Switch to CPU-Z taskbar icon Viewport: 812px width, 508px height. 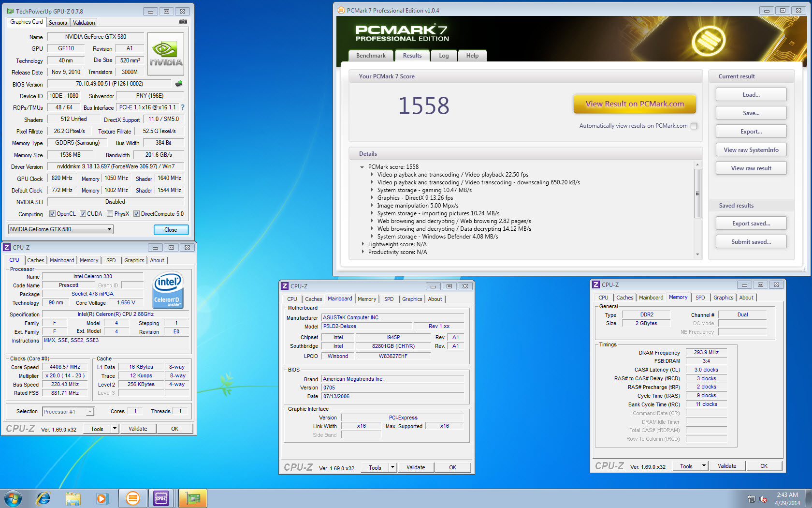point(161,498)
